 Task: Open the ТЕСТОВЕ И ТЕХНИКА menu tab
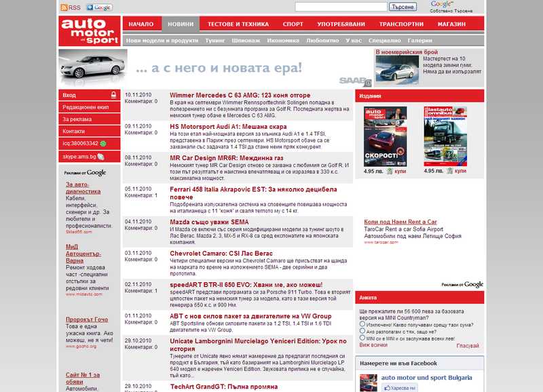[x=238, y=24]
